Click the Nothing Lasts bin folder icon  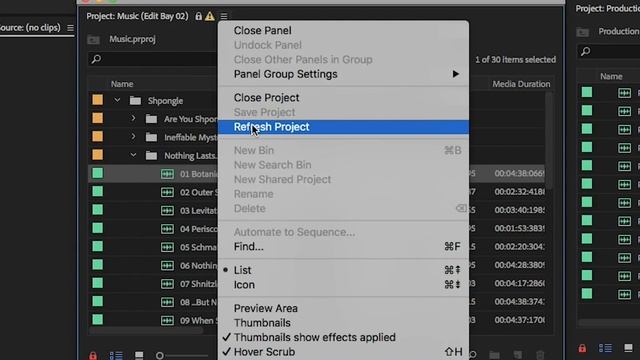coord(151,156)
